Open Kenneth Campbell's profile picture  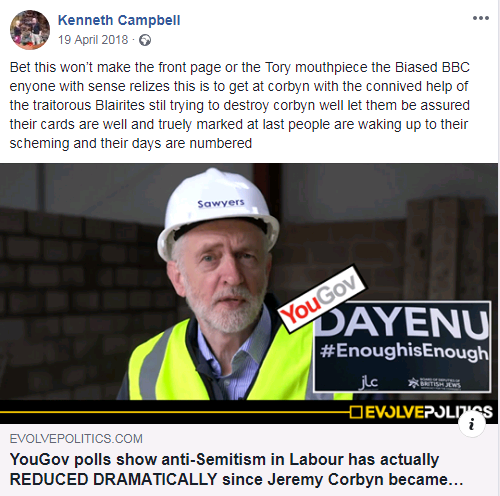pyautogui.click(x=30, y=30)
